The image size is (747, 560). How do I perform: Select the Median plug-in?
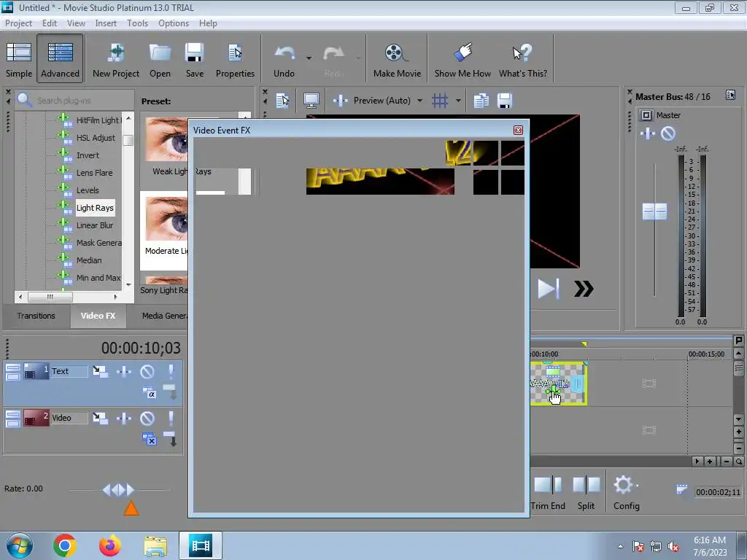[x=89, y=260]
